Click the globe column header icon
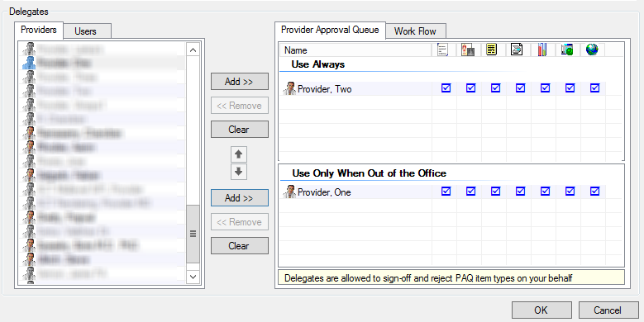Viewport: 644px width, 322px height. pos(592,50)
